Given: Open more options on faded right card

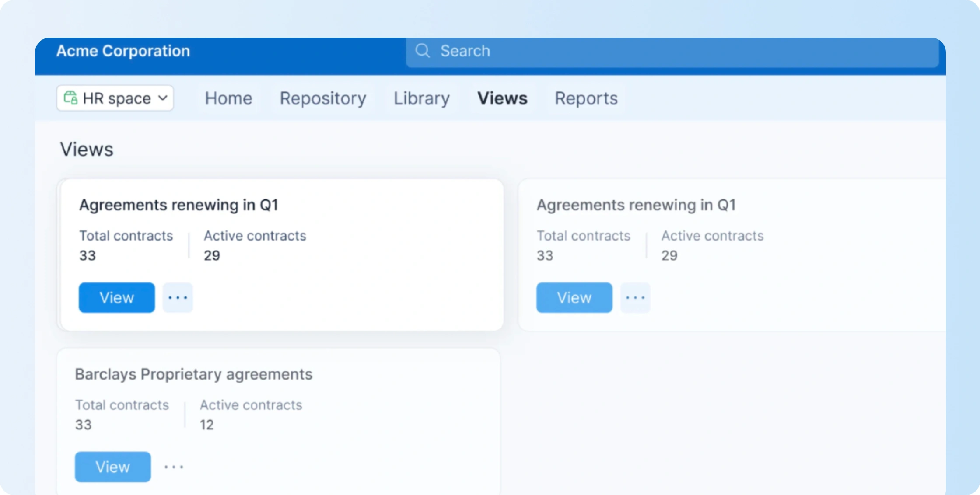Looking at the screenshot, I should (x=635, y=298).
